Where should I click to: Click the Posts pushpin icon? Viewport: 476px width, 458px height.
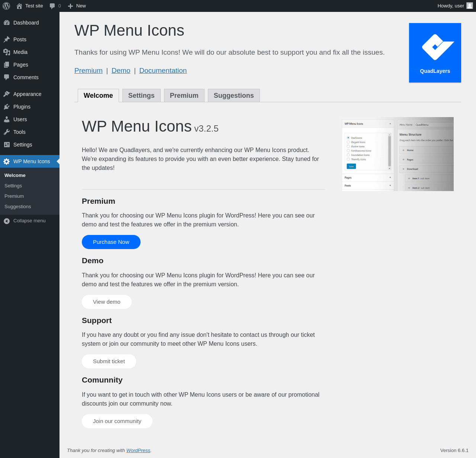coord(7,39)
